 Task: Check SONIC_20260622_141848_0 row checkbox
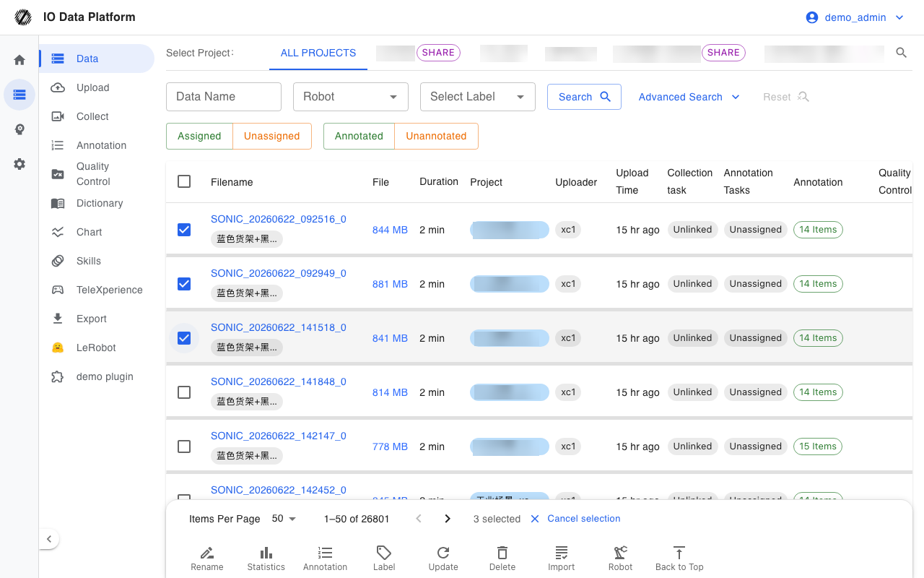tap(184, 392)
